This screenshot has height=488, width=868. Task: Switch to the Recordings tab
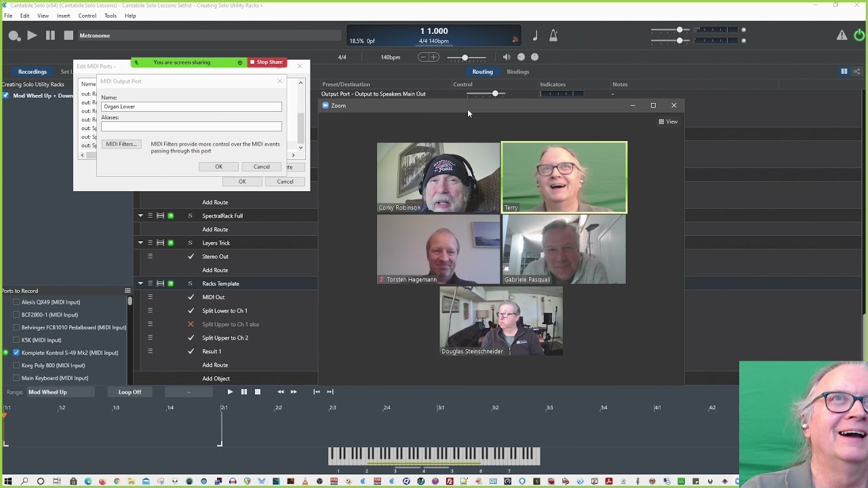point(33,72)
